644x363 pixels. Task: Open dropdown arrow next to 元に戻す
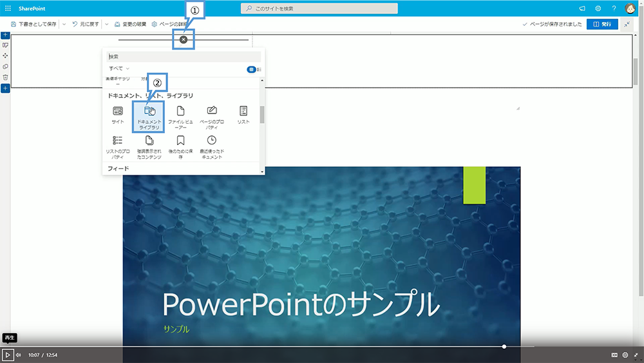coord(106,25)
